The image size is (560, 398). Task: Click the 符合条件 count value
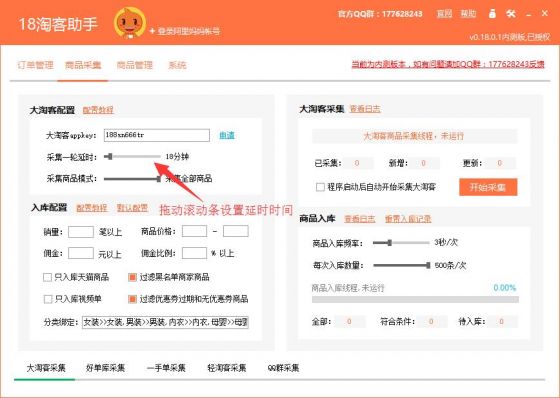(x=431, y=322)
